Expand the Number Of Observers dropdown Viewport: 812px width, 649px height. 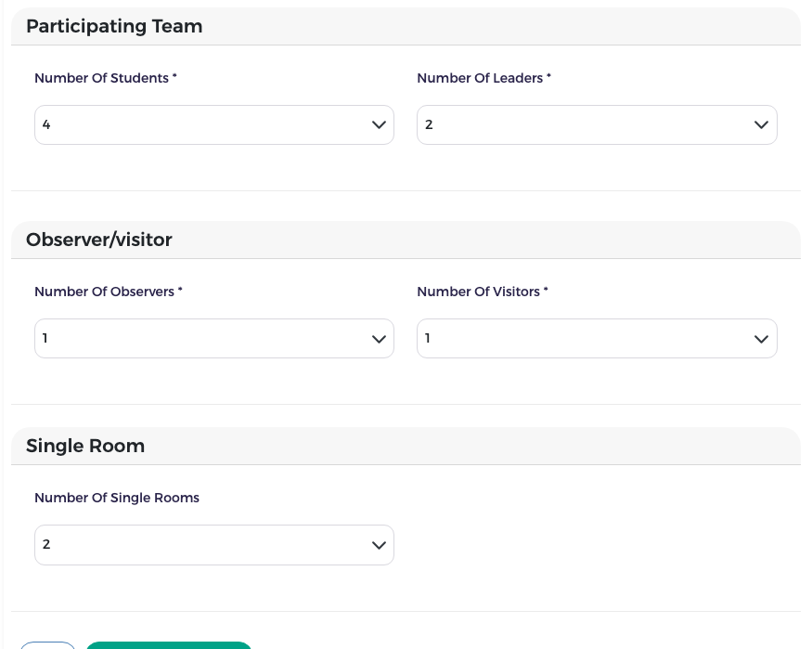[214, 338]
